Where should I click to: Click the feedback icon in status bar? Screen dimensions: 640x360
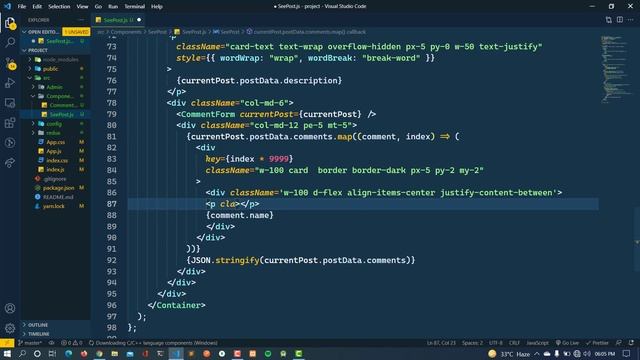point(619,343)
